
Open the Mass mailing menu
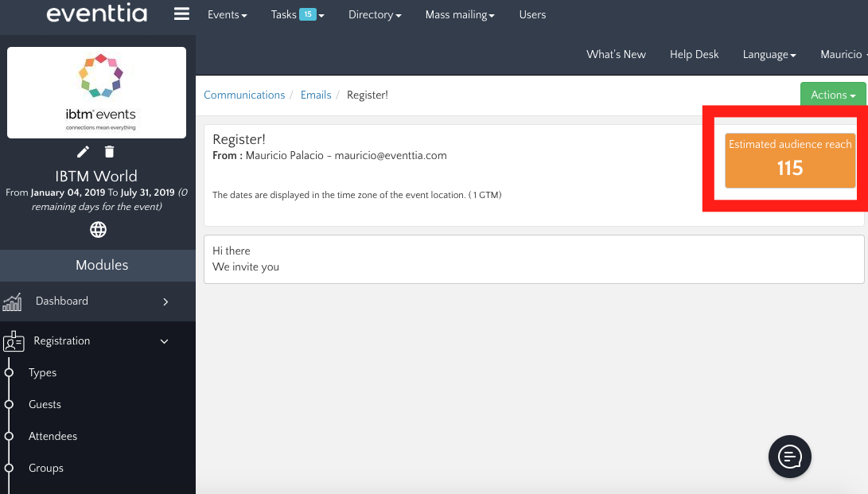pyautogui.click(x=460, y=14)
